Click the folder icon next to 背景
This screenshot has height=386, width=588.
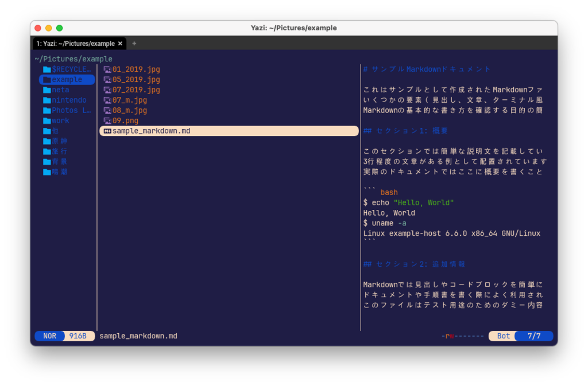pos(47,162)
